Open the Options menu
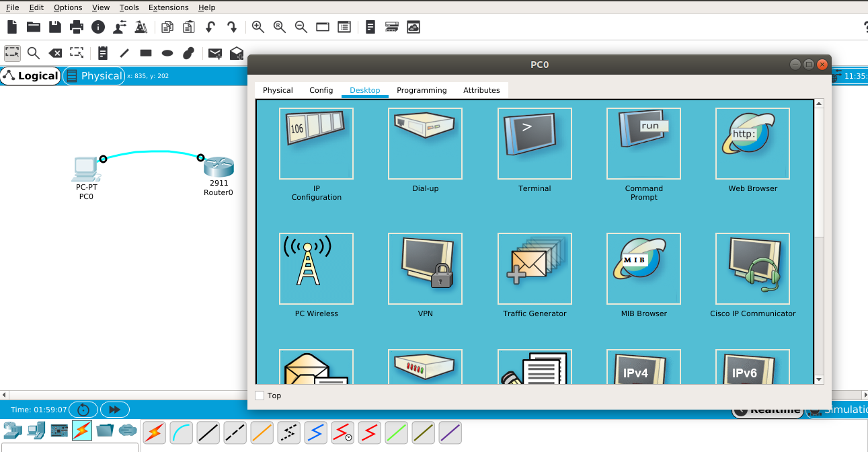Image resolution: width=868 pixels, height=452 pixels. pyautogui.click(x=68, y=7)
